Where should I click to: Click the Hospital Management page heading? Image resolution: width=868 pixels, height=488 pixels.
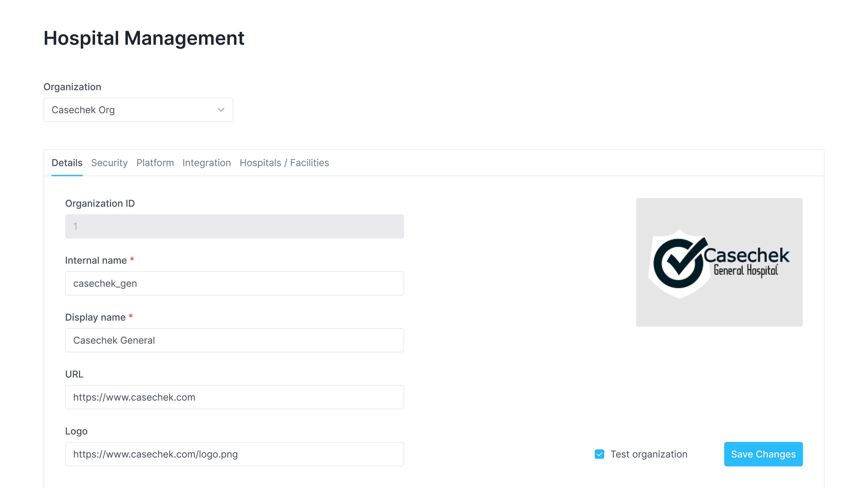click(144, 38)
